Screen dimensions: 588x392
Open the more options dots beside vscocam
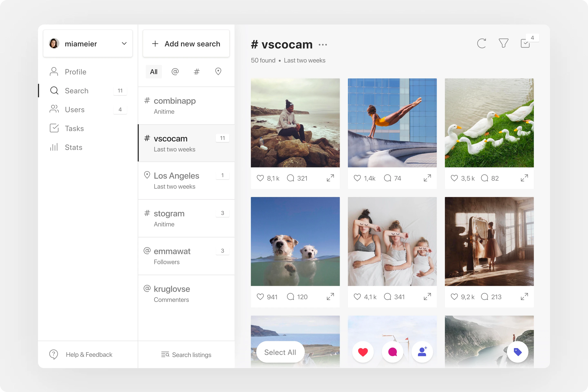coord(323,45)
